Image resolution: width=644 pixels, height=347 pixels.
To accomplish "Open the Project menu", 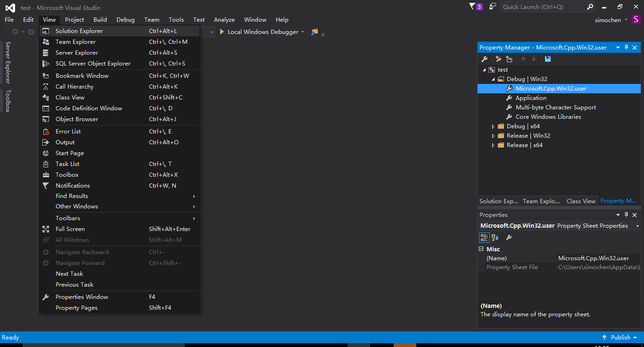I will (x=74, y=20).
